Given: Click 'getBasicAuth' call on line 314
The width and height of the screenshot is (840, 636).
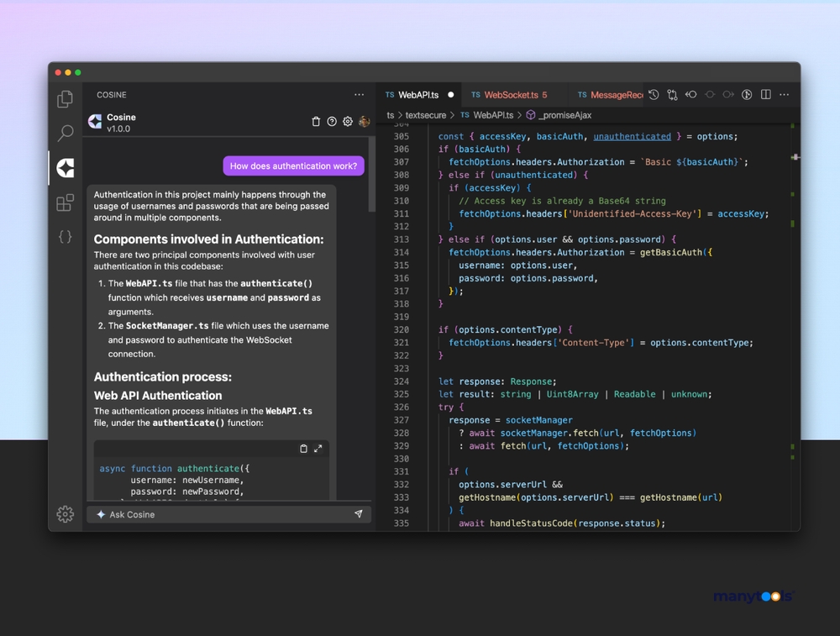Looking at the screenshot, I should click(670, 252).
